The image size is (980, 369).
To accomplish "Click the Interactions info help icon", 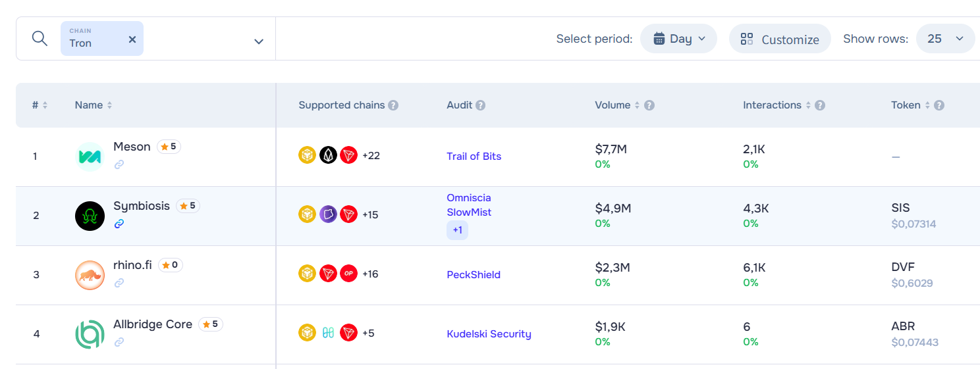I will [x=820, y=105].
